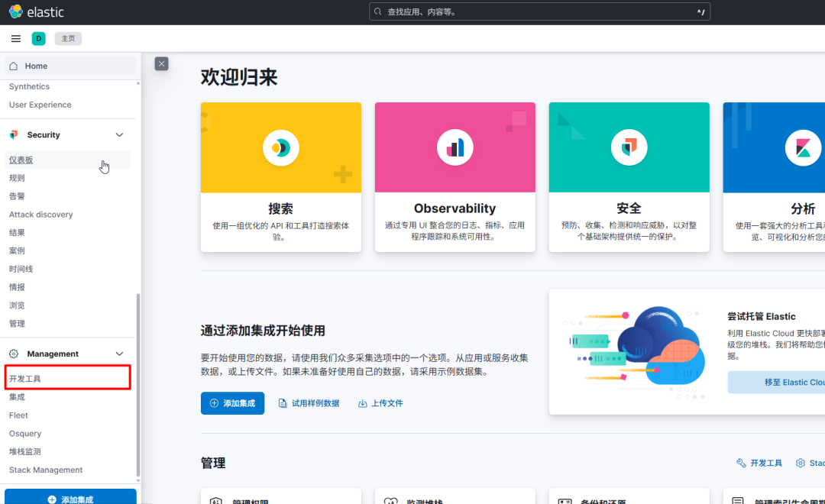
Task: Open Osquery in the Management section
Action: (x=25, y=434)
